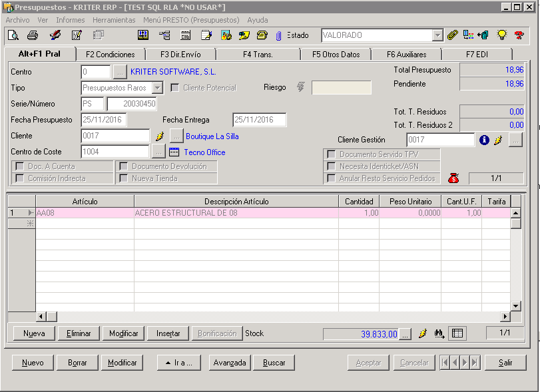Click the Cliente lookup ellipsis button
The image size is (540, 392).
(x=176, y=136)
